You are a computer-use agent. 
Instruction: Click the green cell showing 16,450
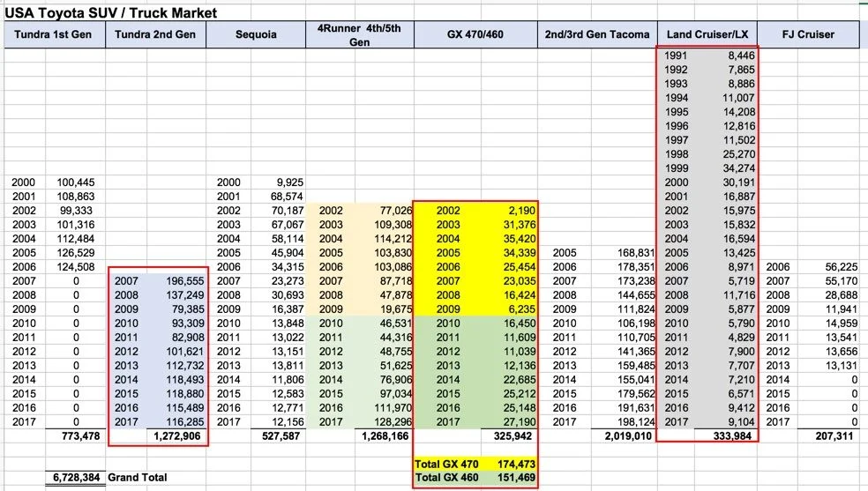pyautogui.click(x=520, y=324)
